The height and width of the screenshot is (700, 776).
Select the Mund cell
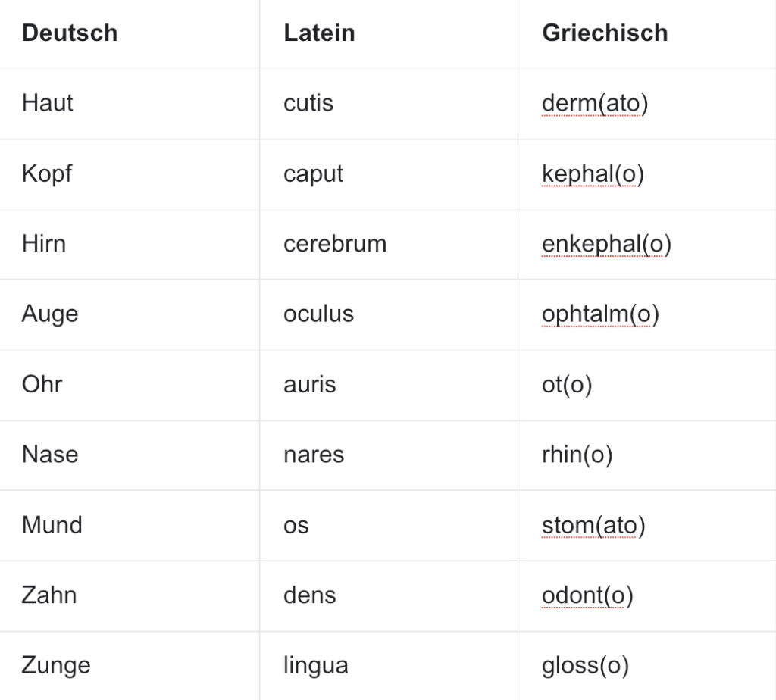click(130, 525)
